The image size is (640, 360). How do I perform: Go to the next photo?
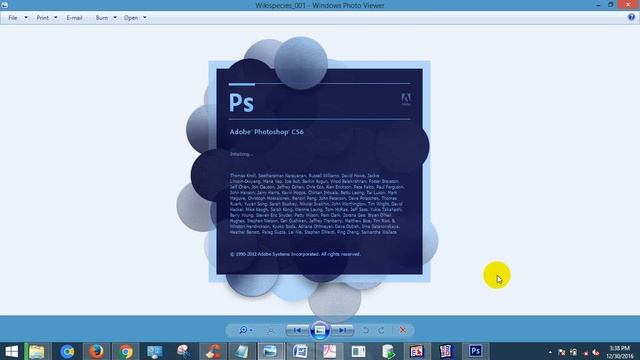[342, 330]
